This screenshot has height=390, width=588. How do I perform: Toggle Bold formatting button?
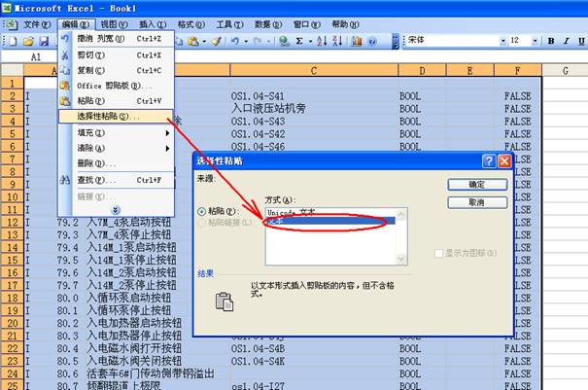point(551,41)
